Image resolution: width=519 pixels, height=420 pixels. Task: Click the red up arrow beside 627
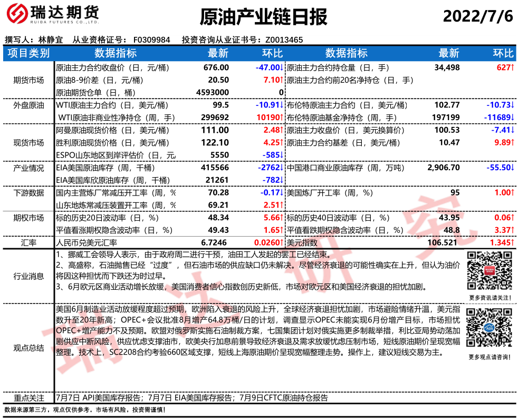click(x=513, y=67)
